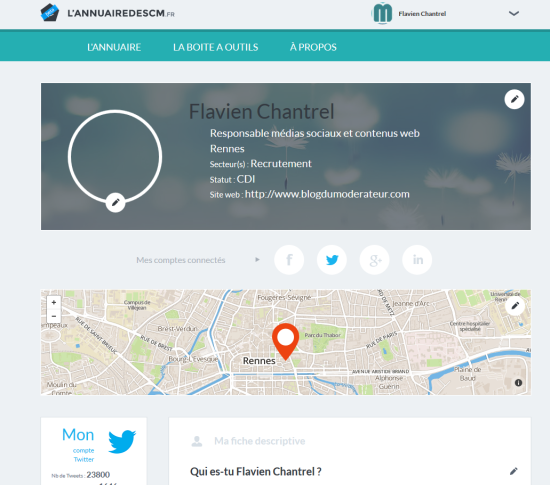
Task: Click the person icon beside Ma fiche descriptive
Action: click(x=197, y=441)
